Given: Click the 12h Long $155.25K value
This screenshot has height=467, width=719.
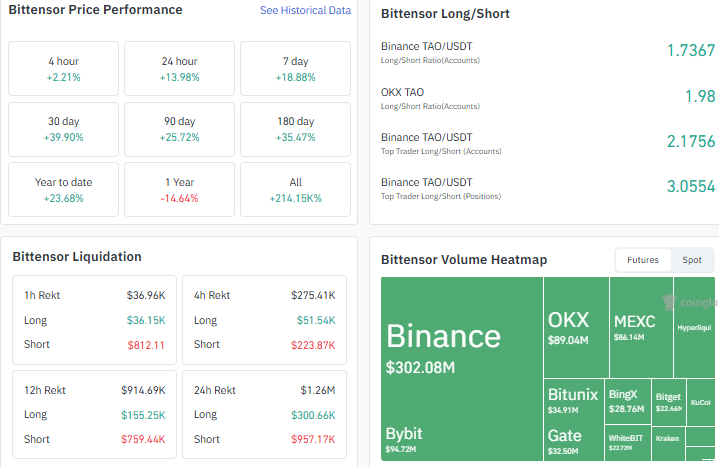Looking at the screenshot, I should [x=143, y=415].
